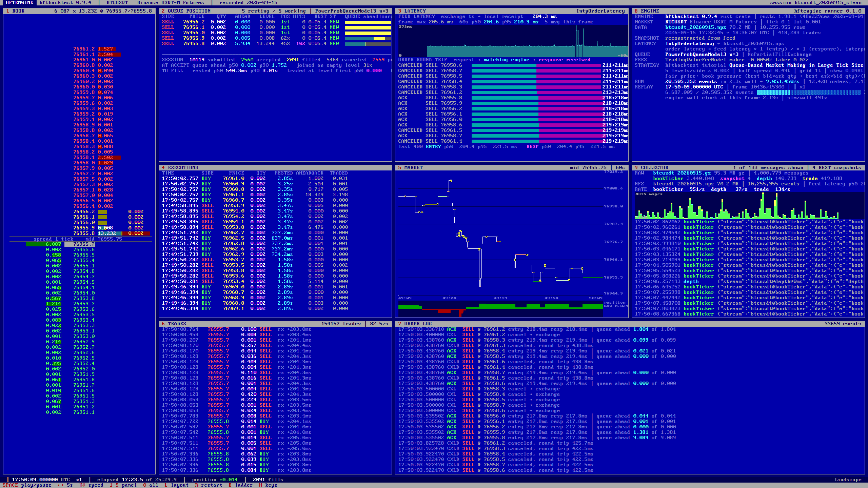
Task: Click the 0 all key hint
Action: coord(151,485)
